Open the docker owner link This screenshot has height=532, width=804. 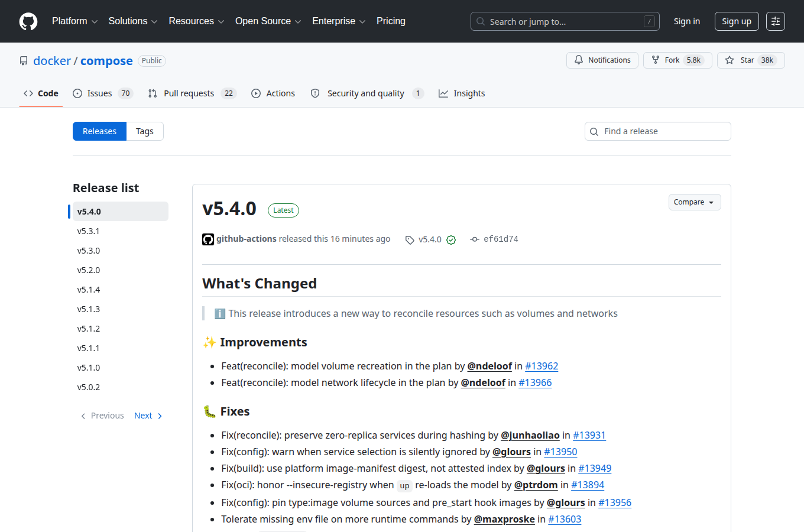tap(52, 61)
